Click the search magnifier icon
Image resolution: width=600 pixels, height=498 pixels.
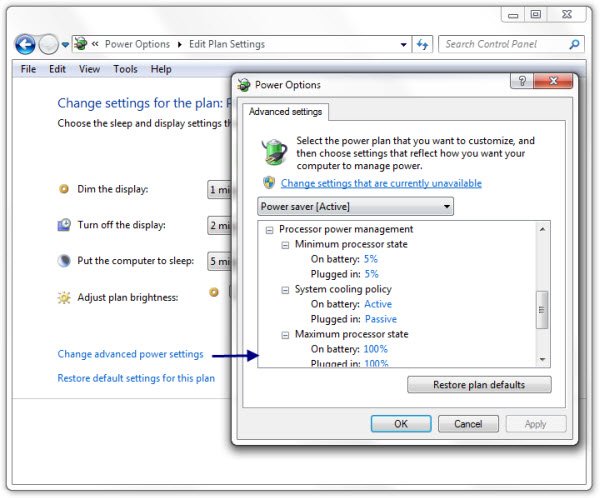point(574,44)
